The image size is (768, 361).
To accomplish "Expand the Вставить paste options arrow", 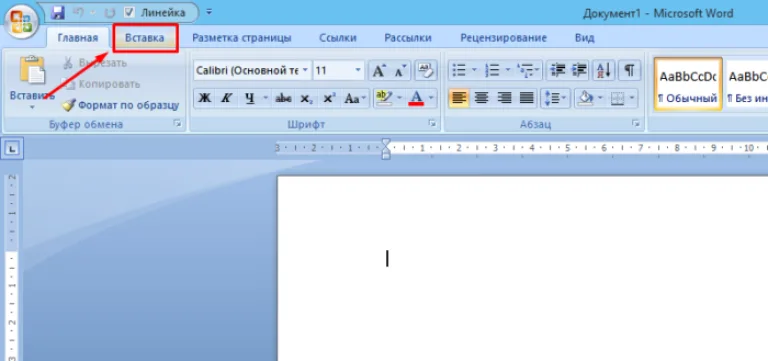I will click(x=32, y=107).
